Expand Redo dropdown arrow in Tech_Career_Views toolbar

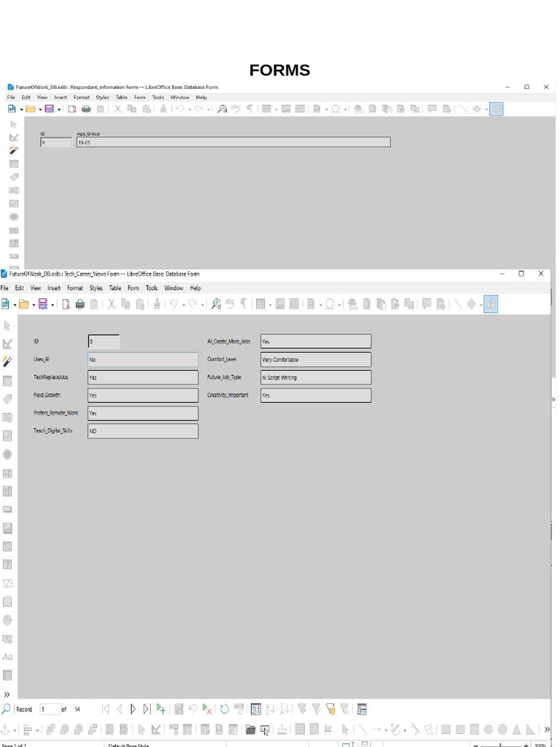203,304
